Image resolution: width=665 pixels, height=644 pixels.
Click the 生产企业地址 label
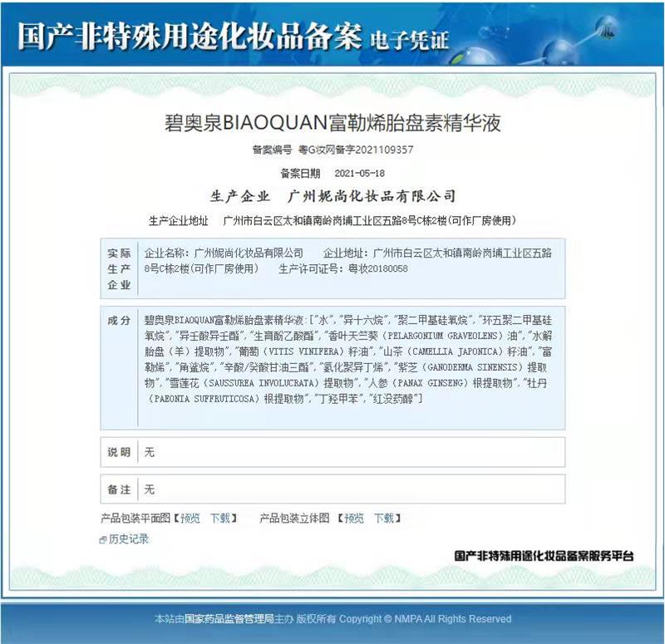click(x=178, y=220)
